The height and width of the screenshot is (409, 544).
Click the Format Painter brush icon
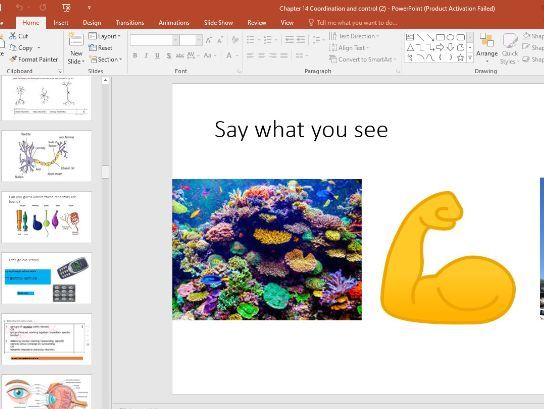click(13, 59)
